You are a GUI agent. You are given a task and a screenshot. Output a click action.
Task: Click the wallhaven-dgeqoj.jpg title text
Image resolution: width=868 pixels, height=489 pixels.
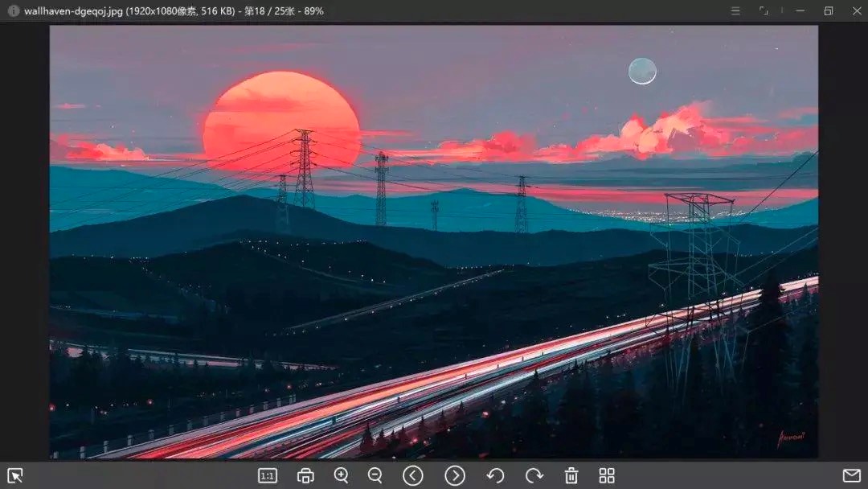point(74,11)
